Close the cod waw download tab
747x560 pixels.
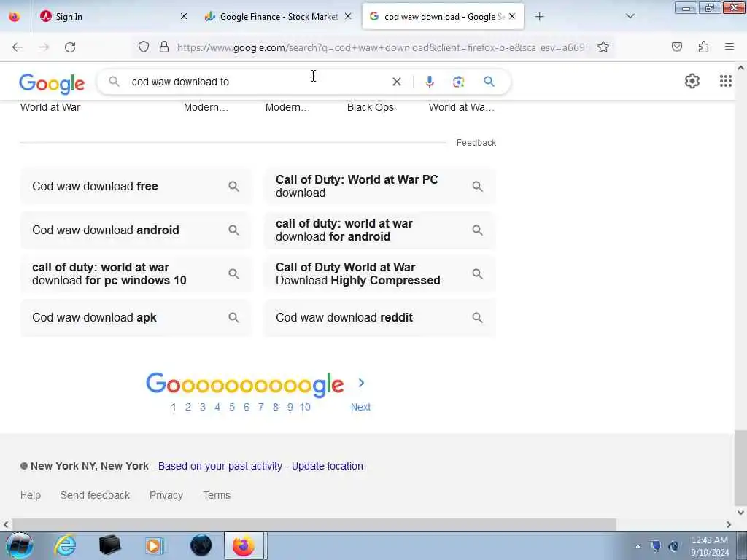[512, 17]
